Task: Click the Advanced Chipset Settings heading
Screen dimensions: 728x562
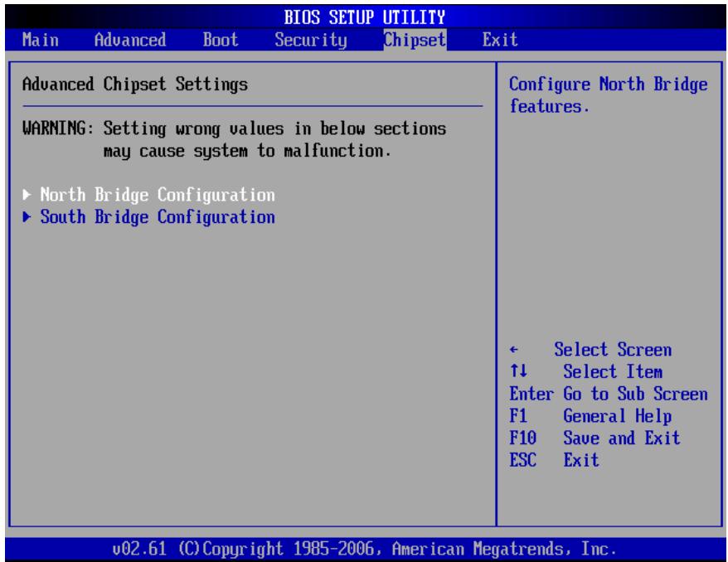Action: (134, 85)
